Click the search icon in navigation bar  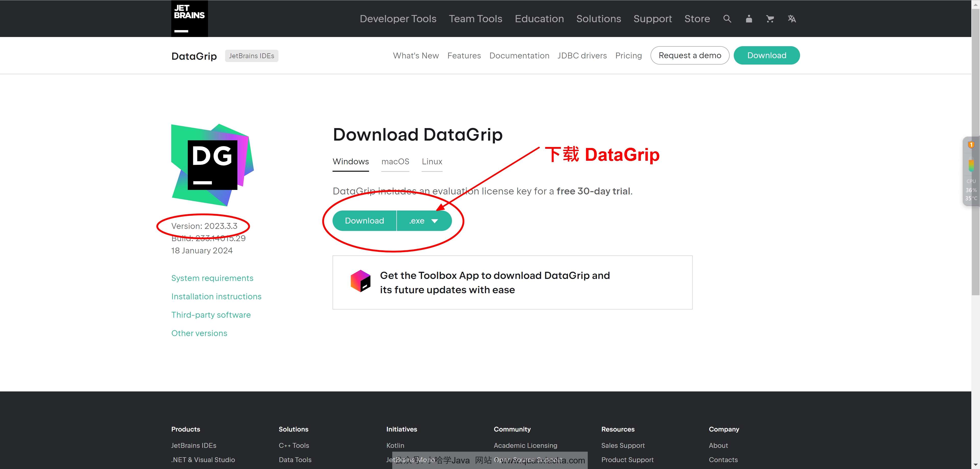[x=726, y=19]
